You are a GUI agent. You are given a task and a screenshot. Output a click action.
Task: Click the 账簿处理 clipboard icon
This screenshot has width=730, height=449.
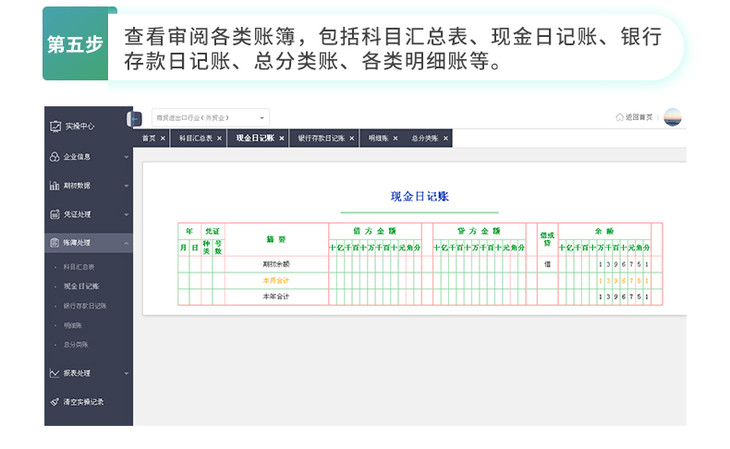(x=55, y=243)
